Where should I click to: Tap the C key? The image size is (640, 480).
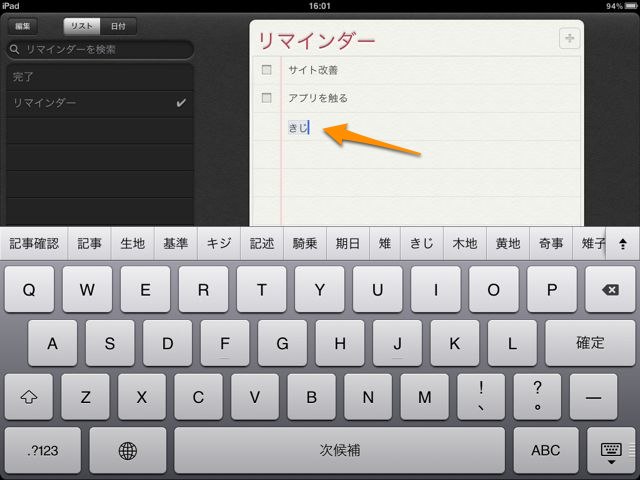coord(198,397)
